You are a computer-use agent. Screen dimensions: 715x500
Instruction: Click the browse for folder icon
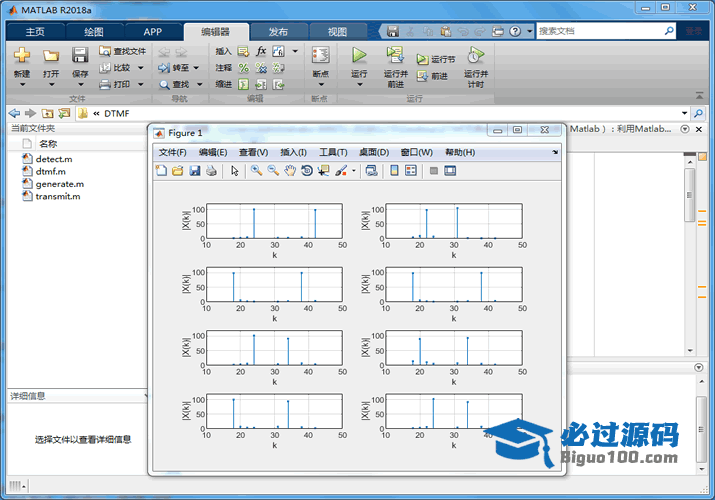(x=64, y=113)
